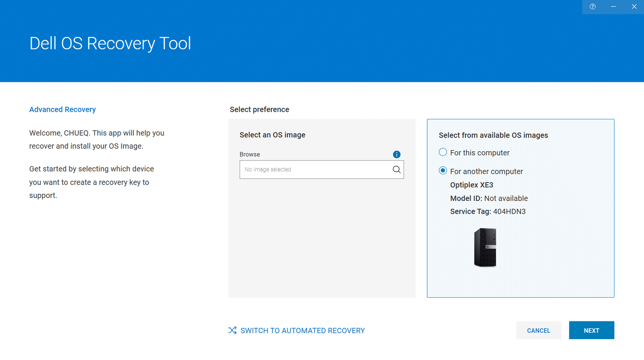Select the For this computer radio button

[443, 152]
